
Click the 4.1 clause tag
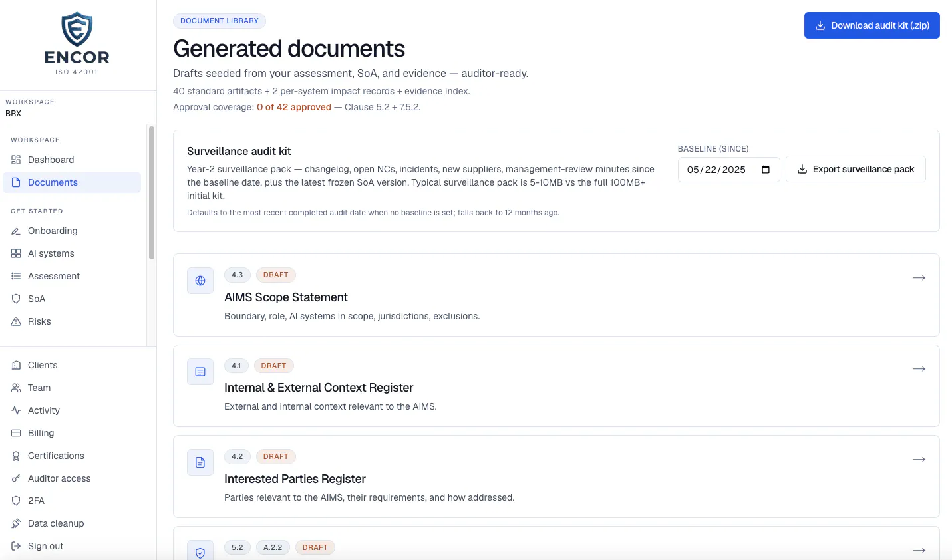tap(236, 366)
